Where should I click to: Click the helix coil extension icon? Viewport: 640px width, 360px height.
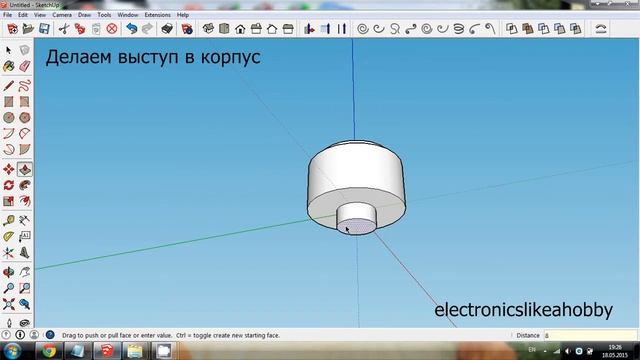459,29
